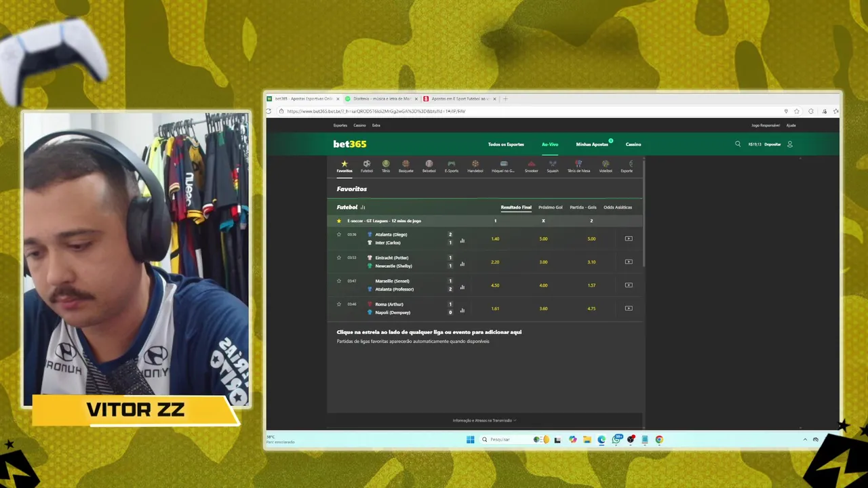Select the Tênis de Mesa icon
This screenshot has width=868, height=488.
[578, 166]
